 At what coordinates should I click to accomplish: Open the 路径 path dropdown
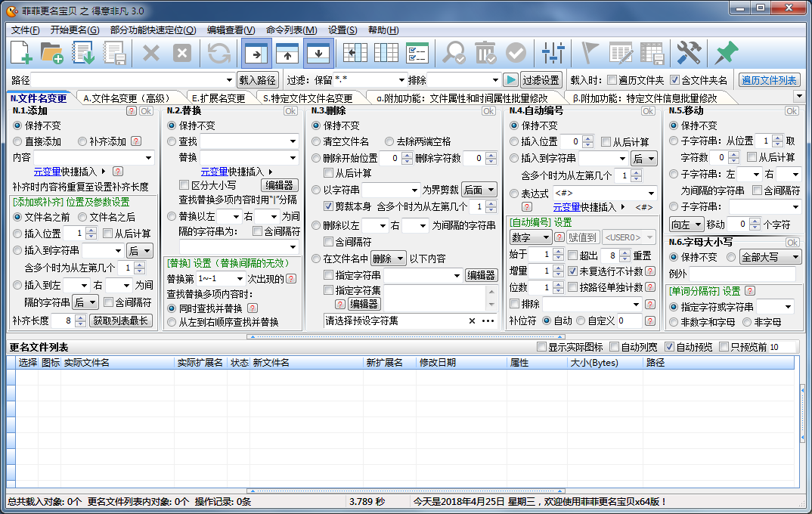(x=230, y=80)
